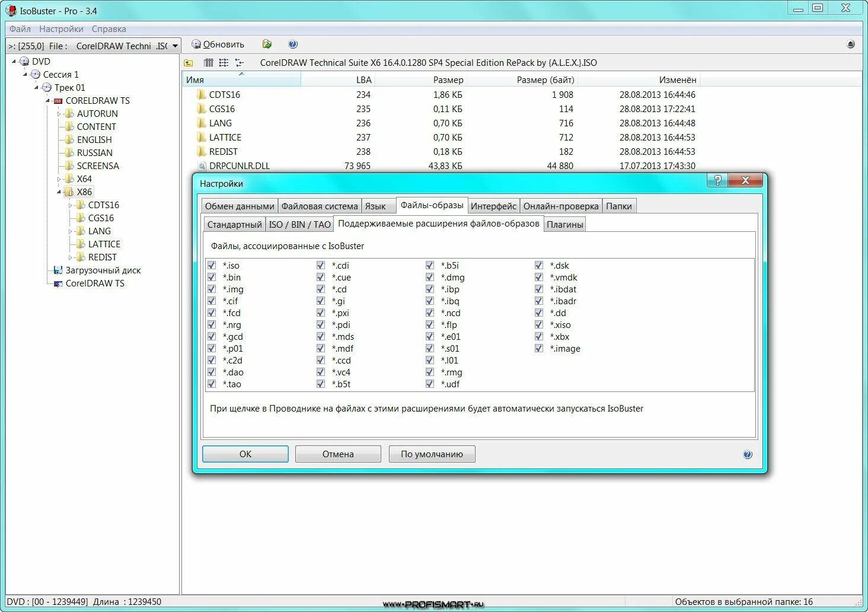Collapse the CORELDRAW TS node
Screen dimensions: 868x612
(47, 101)
